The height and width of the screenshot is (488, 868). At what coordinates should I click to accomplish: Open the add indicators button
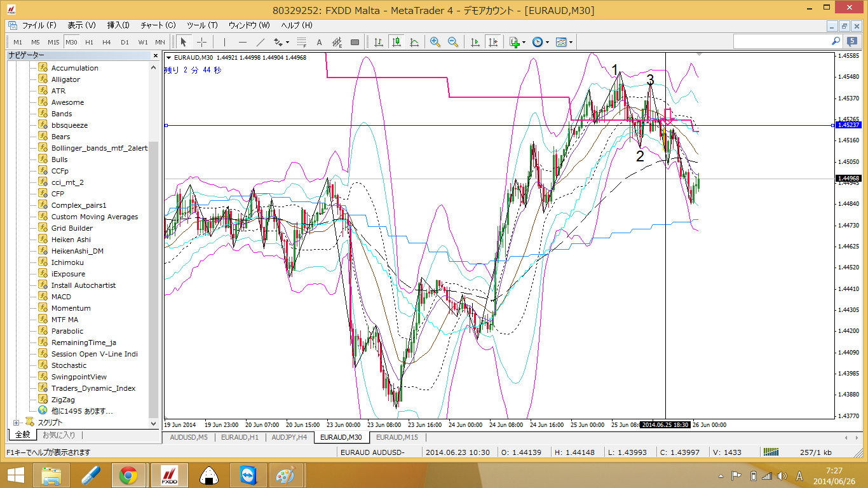(x=515, y=42)
